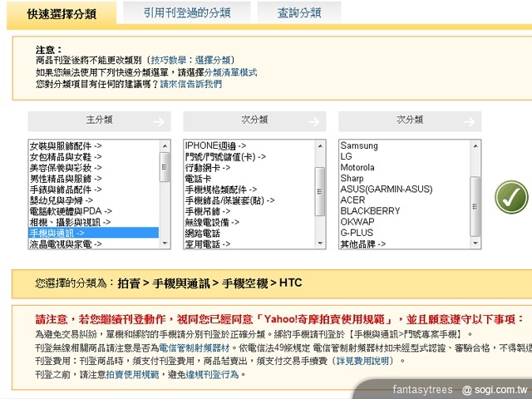Click scroll-down arrow of the brand list

click(x=475, y=244)
